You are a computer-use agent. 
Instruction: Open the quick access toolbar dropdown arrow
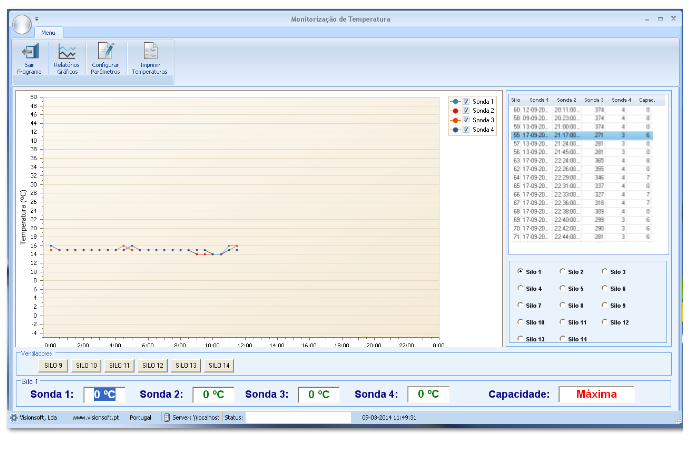pyautogui.click(x=37, y=18)
